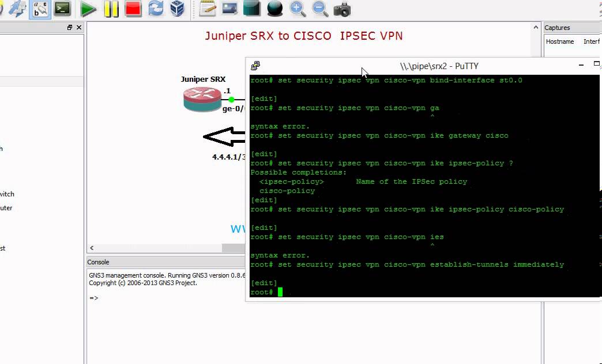Insert a picture icon
The image size is (602, 364).
229,9
